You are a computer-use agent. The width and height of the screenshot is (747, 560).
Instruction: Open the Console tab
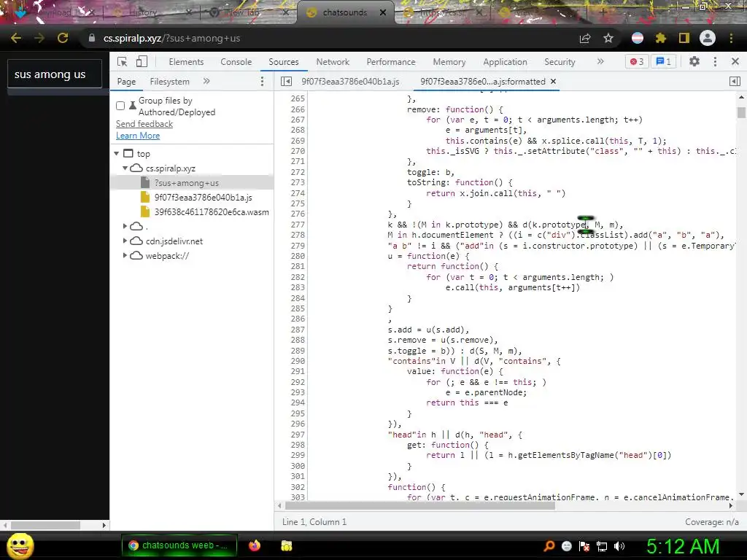(x=236, y=62)
